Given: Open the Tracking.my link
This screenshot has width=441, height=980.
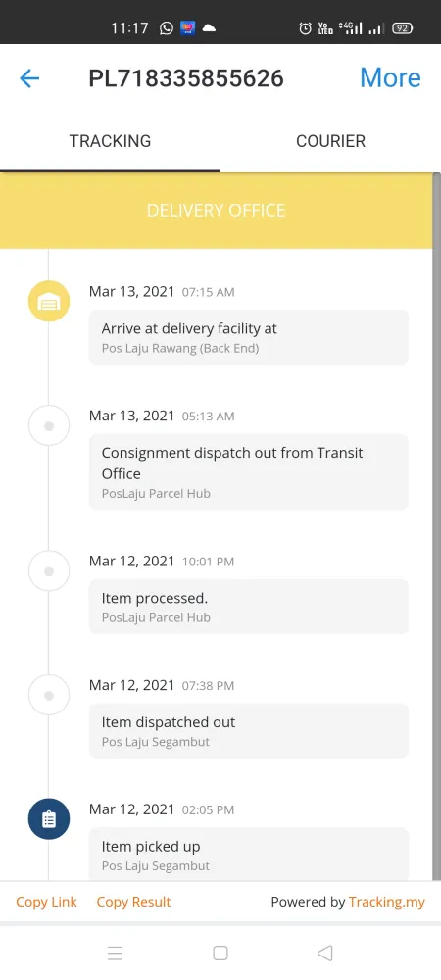Looking at the screenshot, I should coord(387,902).
